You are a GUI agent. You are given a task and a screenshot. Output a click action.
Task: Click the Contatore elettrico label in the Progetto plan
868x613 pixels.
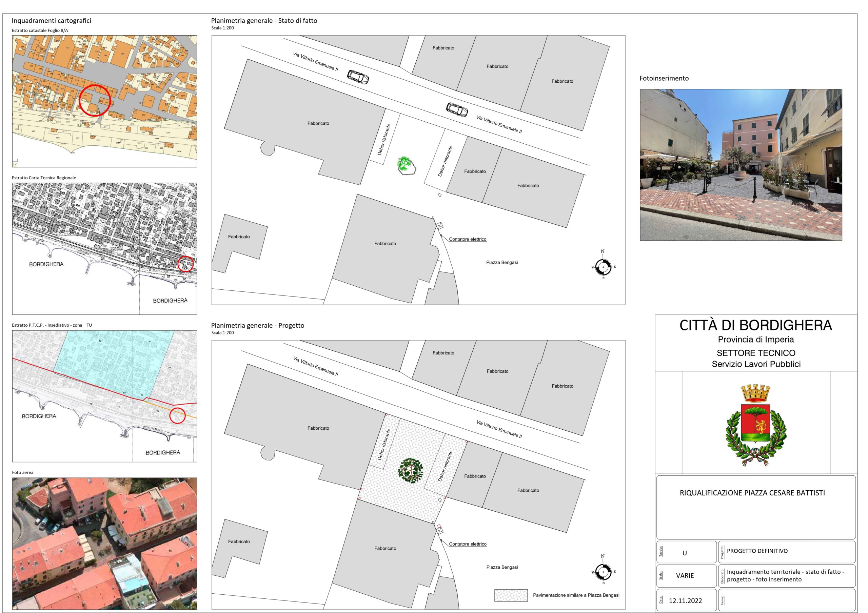(468, 544)
